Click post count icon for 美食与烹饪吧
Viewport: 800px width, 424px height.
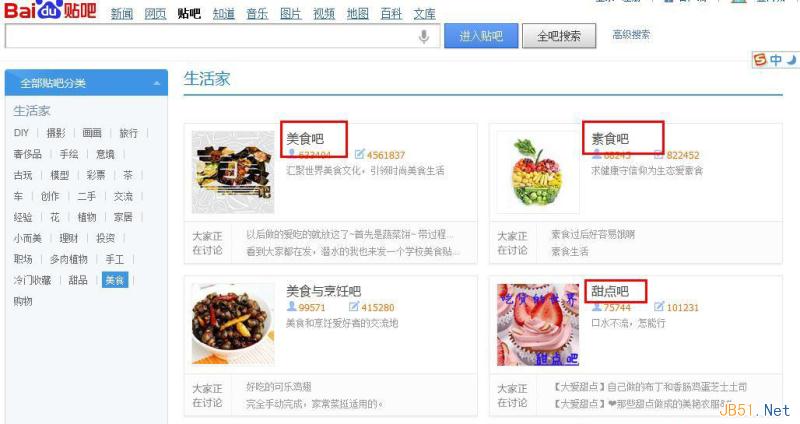tap(354, 306)
